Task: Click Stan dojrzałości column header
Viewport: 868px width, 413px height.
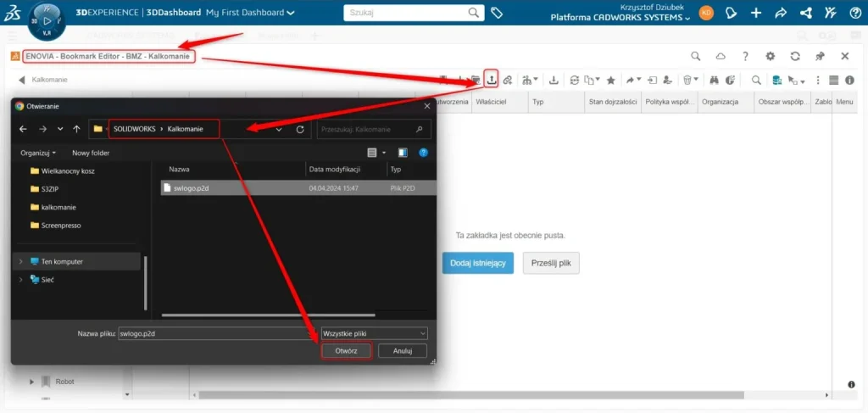Action: click(x=612, y=102)
